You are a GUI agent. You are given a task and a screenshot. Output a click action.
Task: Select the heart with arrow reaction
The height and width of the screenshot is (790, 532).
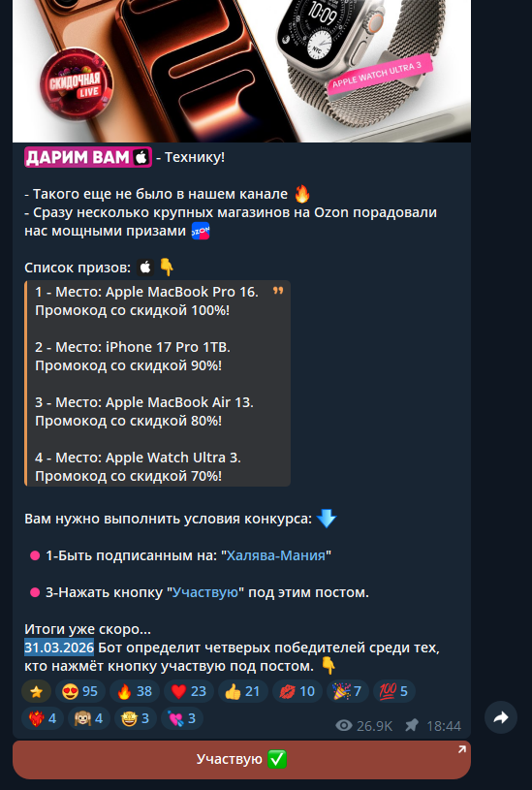click(182, 718)
